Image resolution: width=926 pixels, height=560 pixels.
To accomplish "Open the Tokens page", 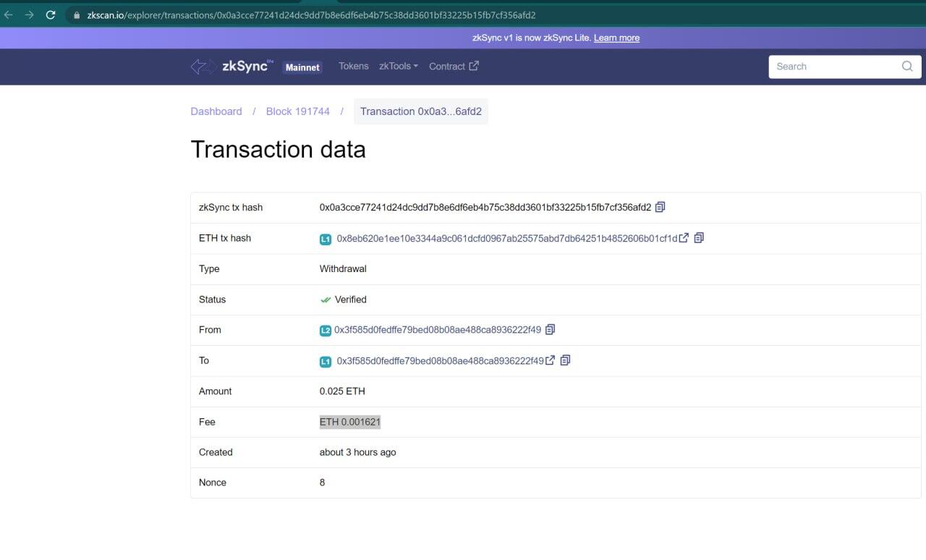I will [354, 66].
